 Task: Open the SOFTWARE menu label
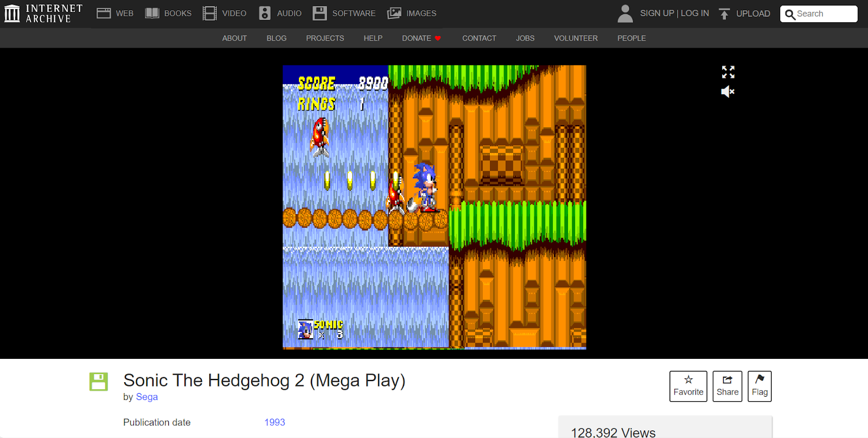354,14
